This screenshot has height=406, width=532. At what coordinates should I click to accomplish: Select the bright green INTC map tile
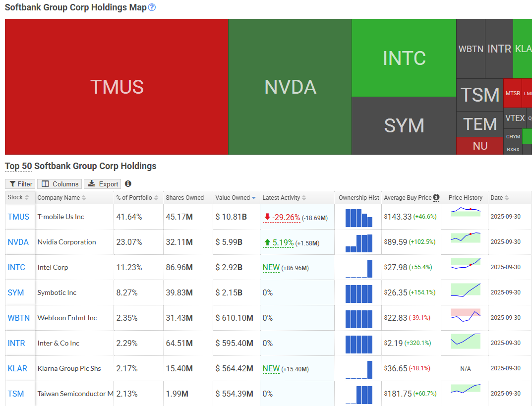click(404, 58)
